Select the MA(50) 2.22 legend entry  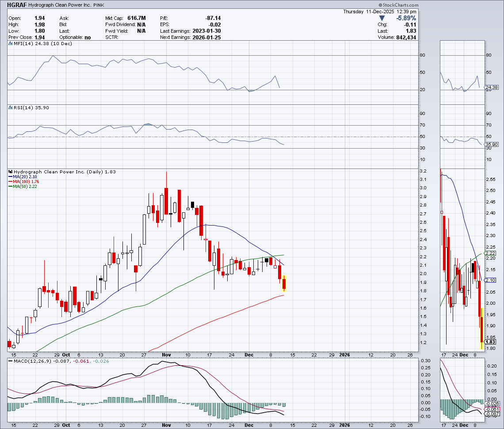click(x=23, y=187)
